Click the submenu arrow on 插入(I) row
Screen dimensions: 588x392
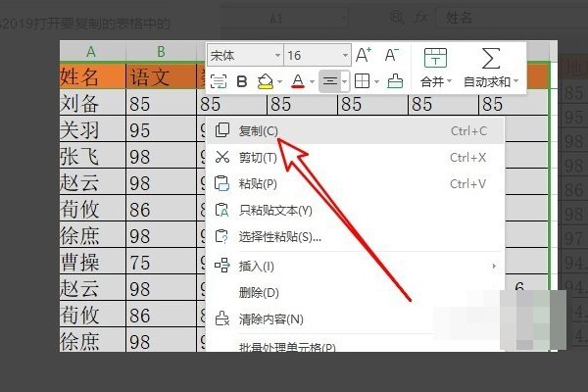pos(494,266)
